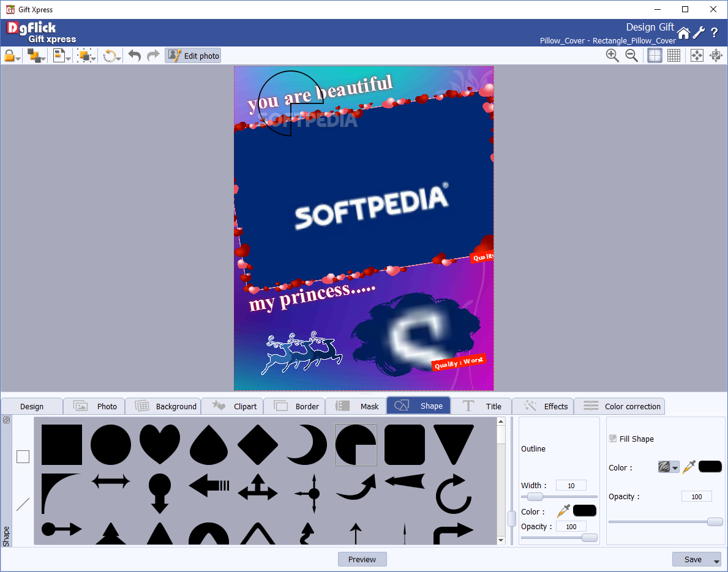Switch to the Mask tab
This screenshot has width=728, height=572.
pos(356,406)
